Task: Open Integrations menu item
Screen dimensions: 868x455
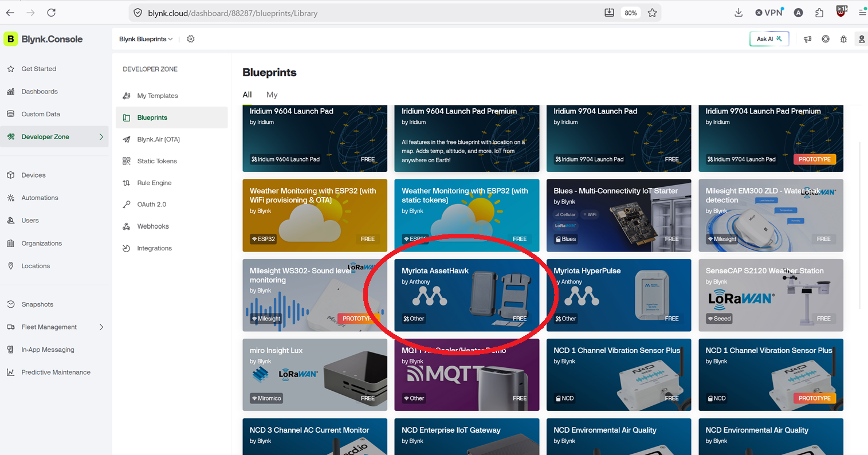Action: [x=172, y=248]
